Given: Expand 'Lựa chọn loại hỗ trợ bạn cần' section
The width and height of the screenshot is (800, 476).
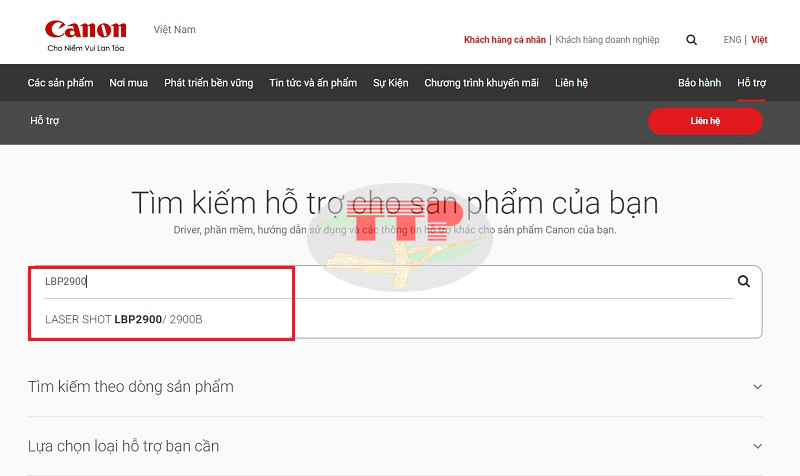Looking at the screenshot, I should click(x=395, y=446).
